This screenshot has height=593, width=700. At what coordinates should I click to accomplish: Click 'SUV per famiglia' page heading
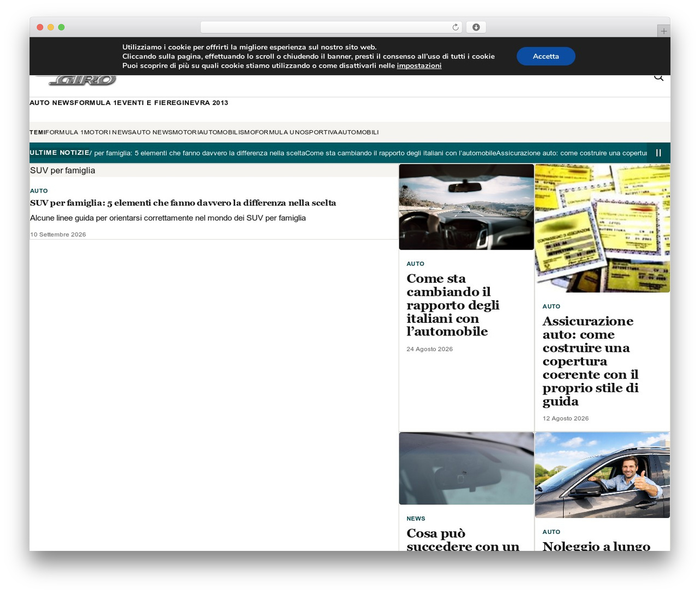tap(62, 171)
